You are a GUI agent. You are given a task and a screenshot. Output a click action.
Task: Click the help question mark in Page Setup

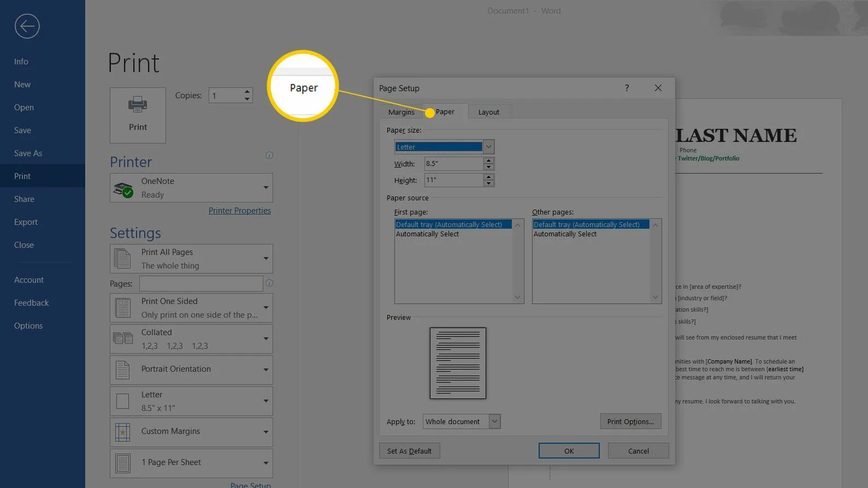point(627,88)
